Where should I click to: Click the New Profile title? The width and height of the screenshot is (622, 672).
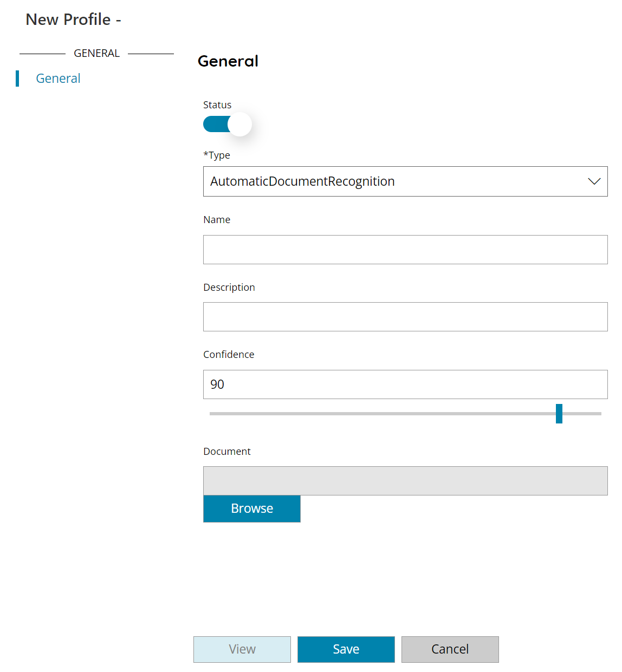click(73, 19)
